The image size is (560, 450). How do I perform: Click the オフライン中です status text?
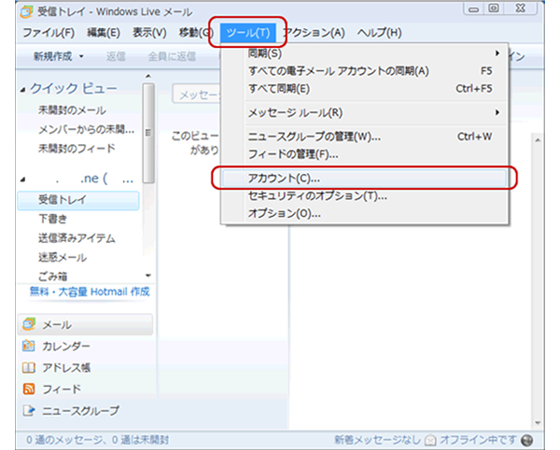coord(478,440)
